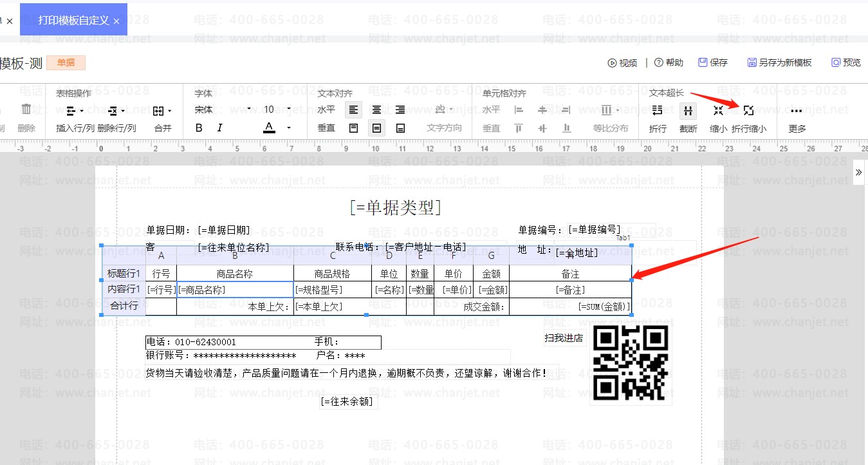Expand the merge cells dropdown arrow

click(169, 110)
